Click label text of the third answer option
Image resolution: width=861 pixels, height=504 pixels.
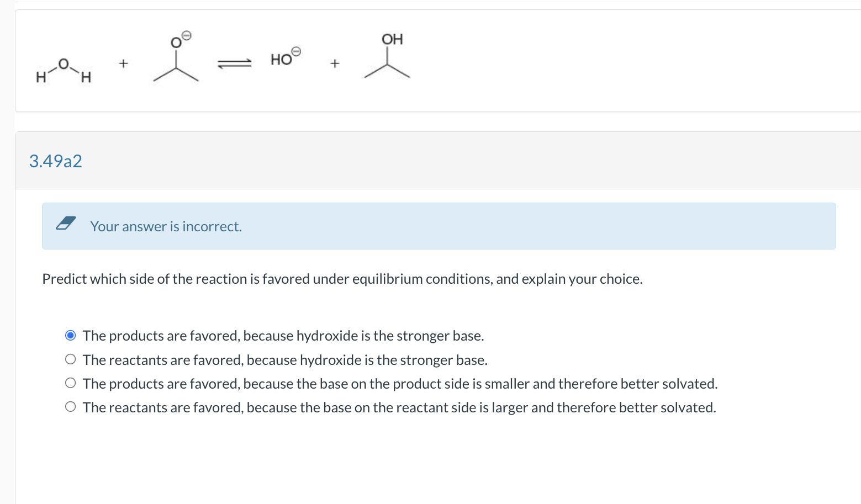tap(400, 384)
